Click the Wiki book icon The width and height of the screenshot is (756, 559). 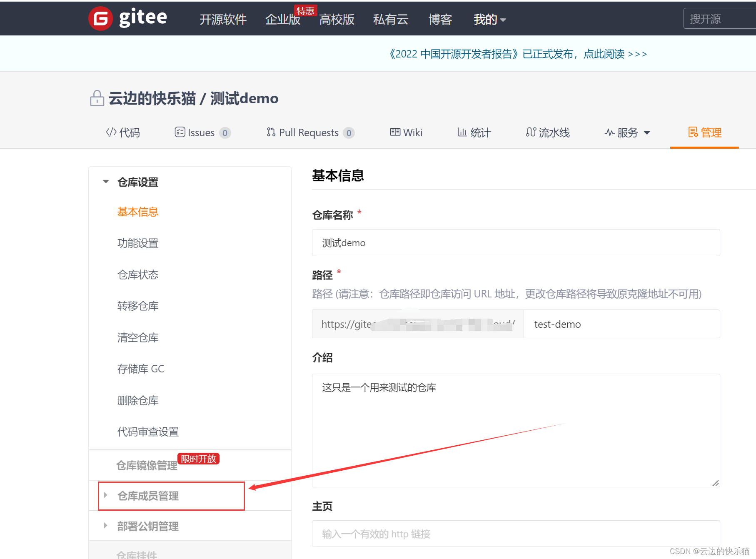point(395,132)
